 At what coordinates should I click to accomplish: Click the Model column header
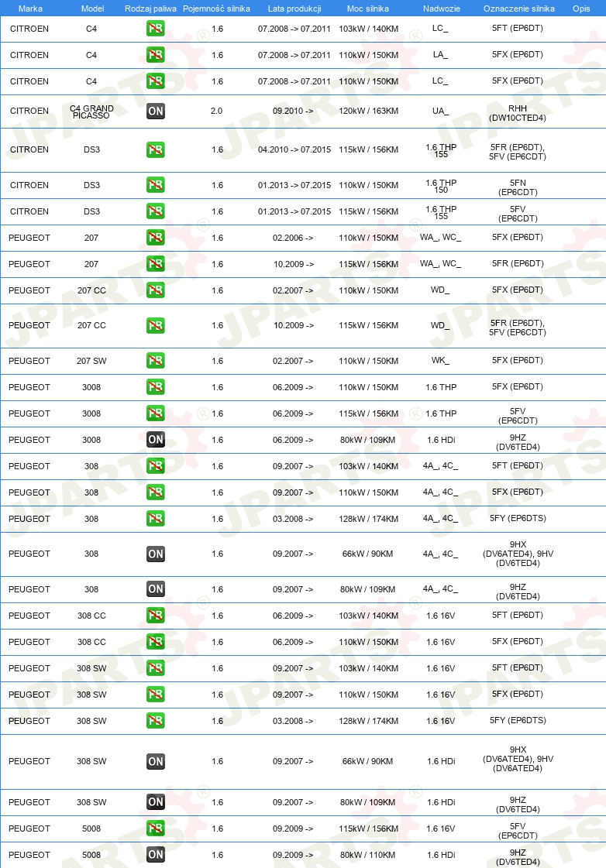click(x=92, y=9)
